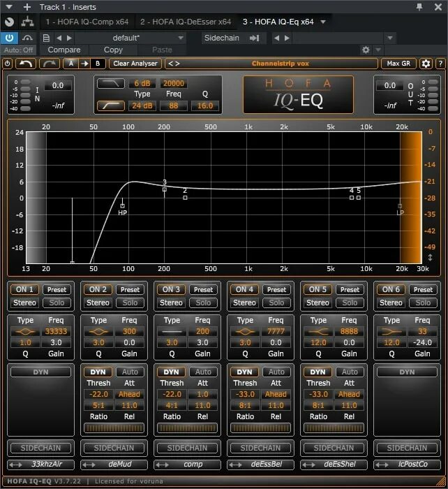This screenshot has height=489, width=448.
Task: Open the sidechain source dropdown arrow
Action: tap(390, 38)
